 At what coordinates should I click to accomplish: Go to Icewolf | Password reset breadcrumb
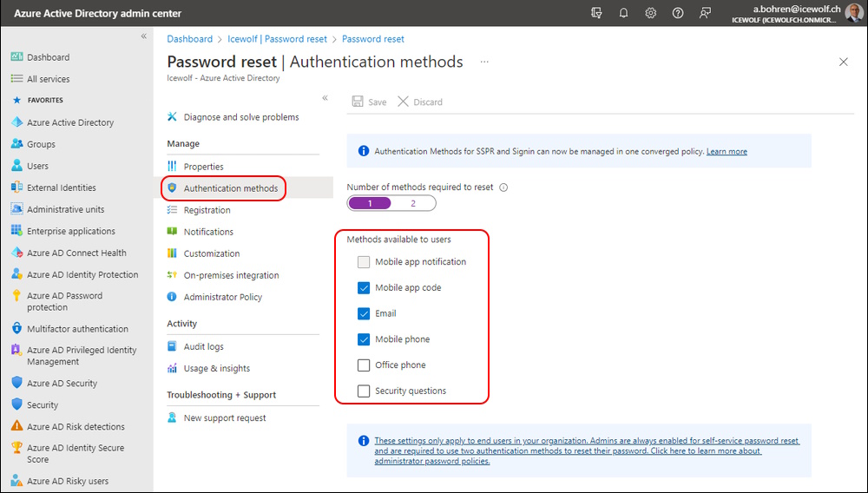point(278,39)
